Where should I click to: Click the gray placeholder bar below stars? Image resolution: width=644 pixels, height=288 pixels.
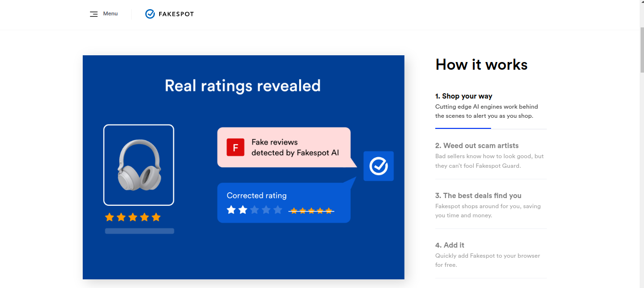tap(139, 231)
